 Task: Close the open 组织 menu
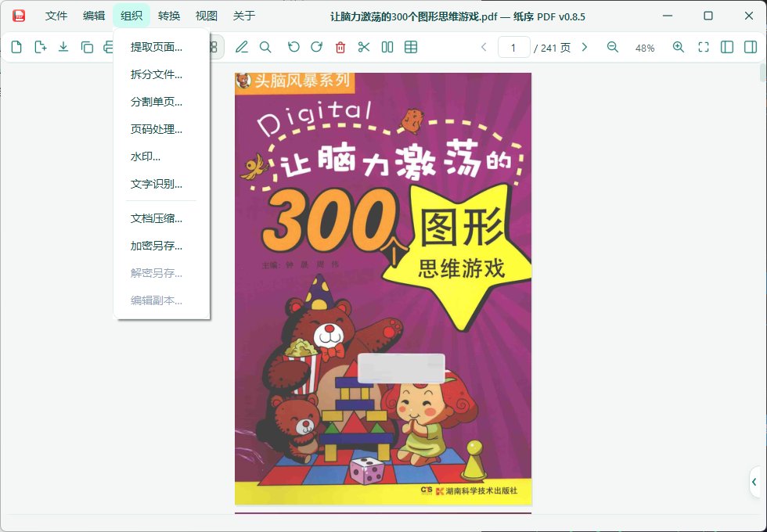click(x=131, y=16)
